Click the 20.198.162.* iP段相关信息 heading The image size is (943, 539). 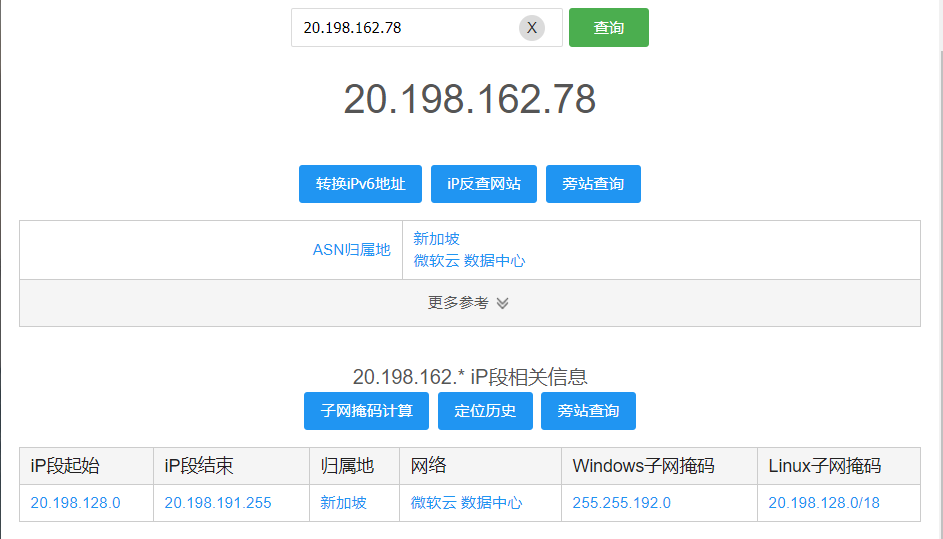[470, 377]
